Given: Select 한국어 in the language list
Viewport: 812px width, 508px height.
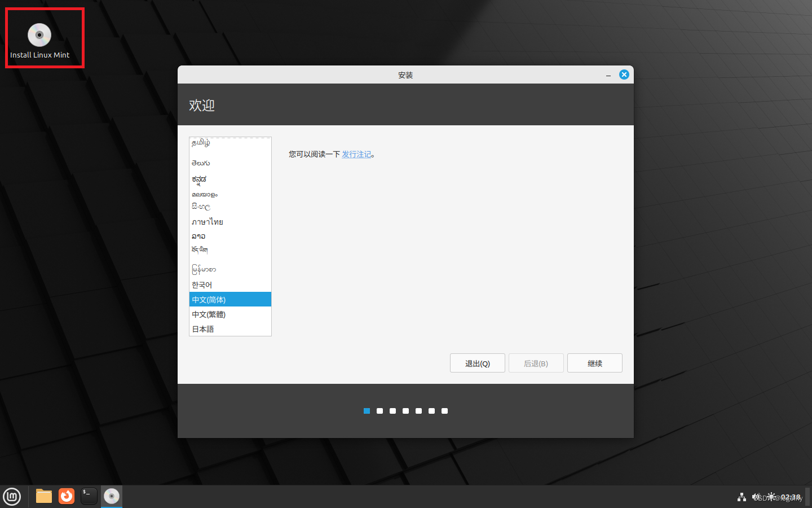Looking at the screenshot, I should pyautogui.click(x=203, y=284).
